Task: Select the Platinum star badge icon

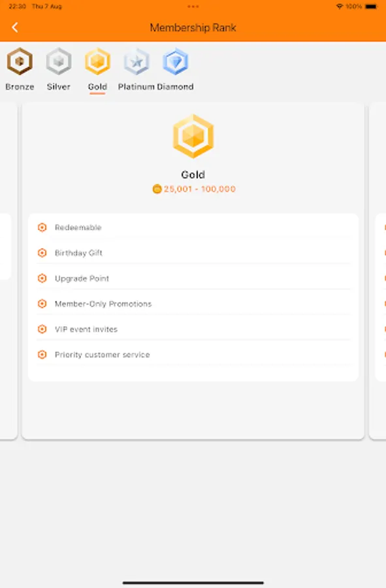Action: 136,62
